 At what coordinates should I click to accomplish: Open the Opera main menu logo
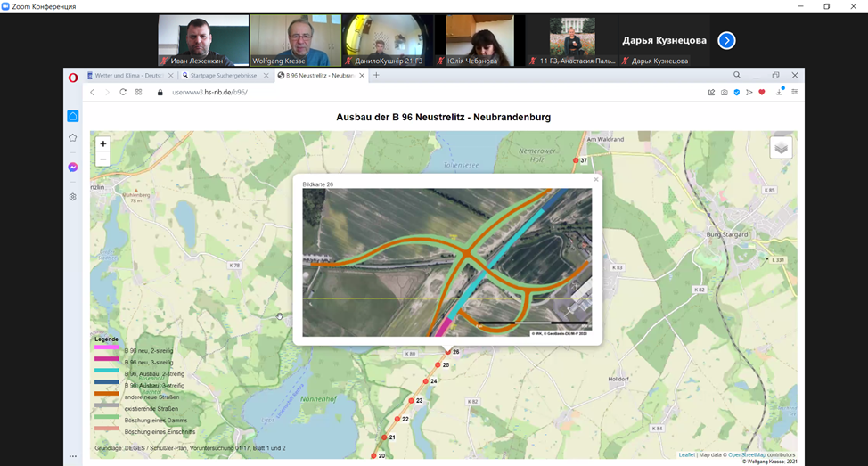(x=72, y=77)
